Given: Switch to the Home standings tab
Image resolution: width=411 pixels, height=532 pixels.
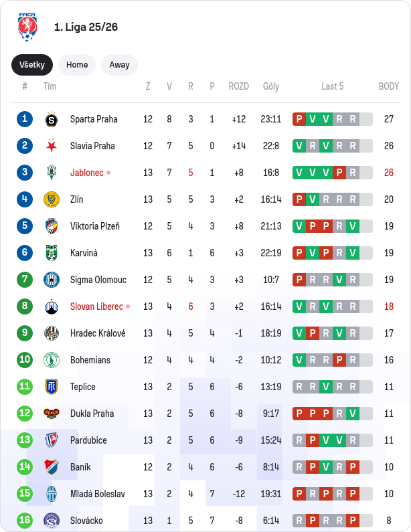Looking at the screenshot, I should point(77,65).
